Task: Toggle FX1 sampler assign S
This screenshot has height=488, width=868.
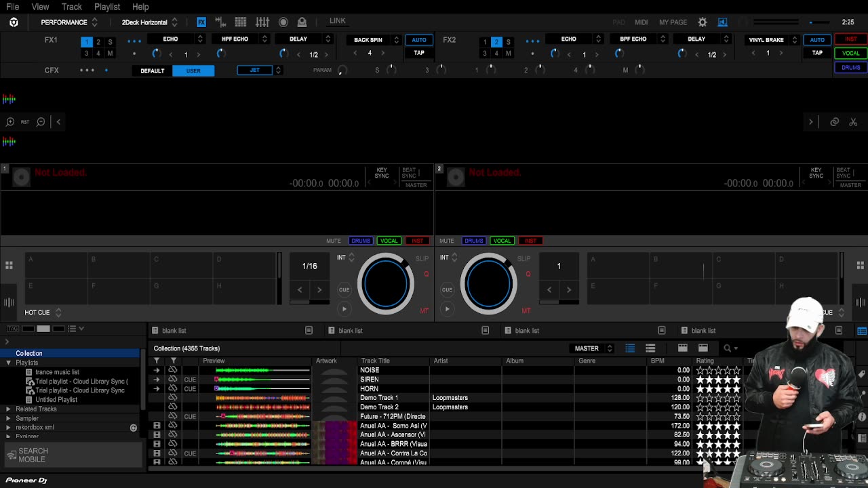Action: 110,42
